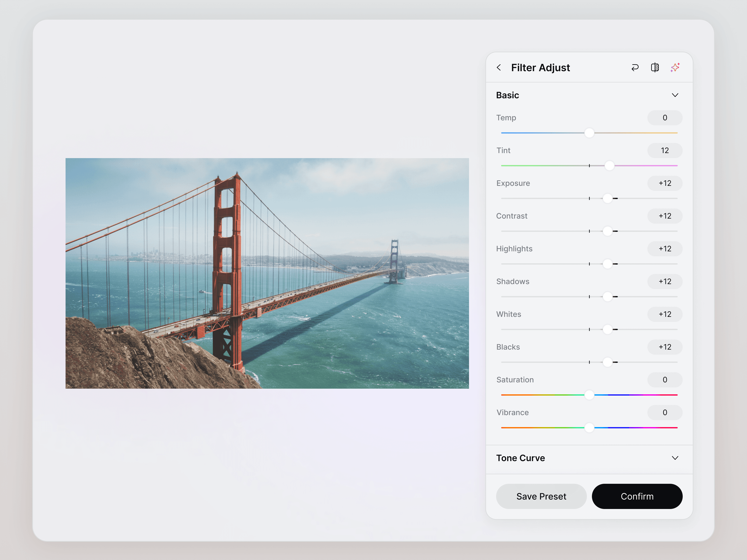747x560 pixels.
Task: Click the Highlights value field
Action: (665, 249)
